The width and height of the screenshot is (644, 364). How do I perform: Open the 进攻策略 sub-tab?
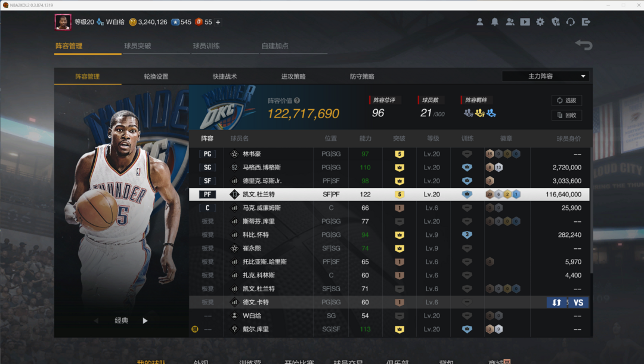tap(293, 76)
